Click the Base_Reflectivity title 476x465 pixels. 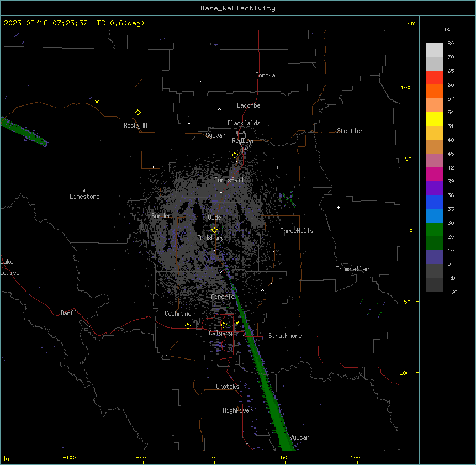pyautogui.click(x=238, y=8)
